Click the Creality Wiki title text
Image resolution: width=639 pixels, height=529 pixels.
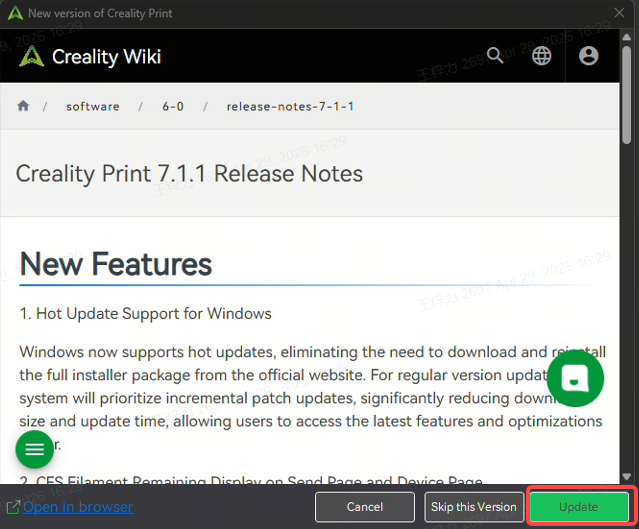point(106,56)
